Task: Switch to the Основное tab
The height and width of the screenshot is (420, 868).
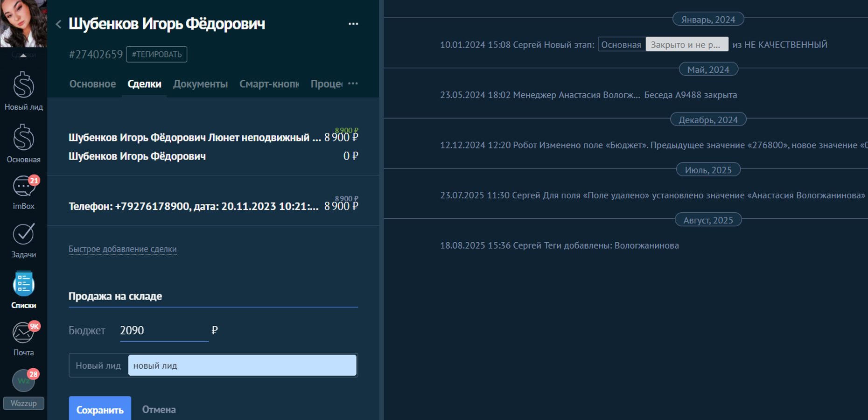Action: coord(92,84)
